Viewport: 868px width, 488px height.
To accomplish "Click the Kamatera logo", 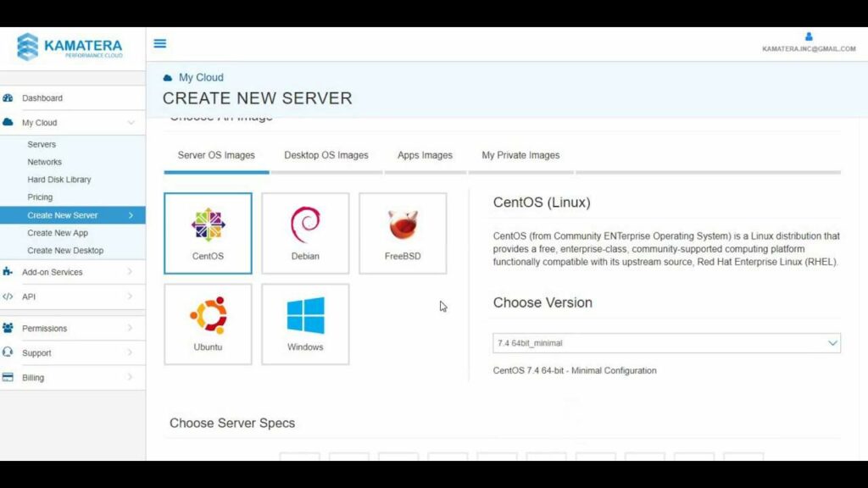I will (x=70, y=46).
